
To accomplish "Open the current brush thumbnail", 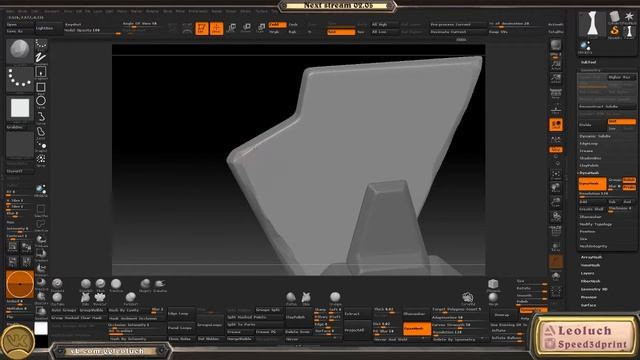I will pyautogui.click(x=19, y=51).
